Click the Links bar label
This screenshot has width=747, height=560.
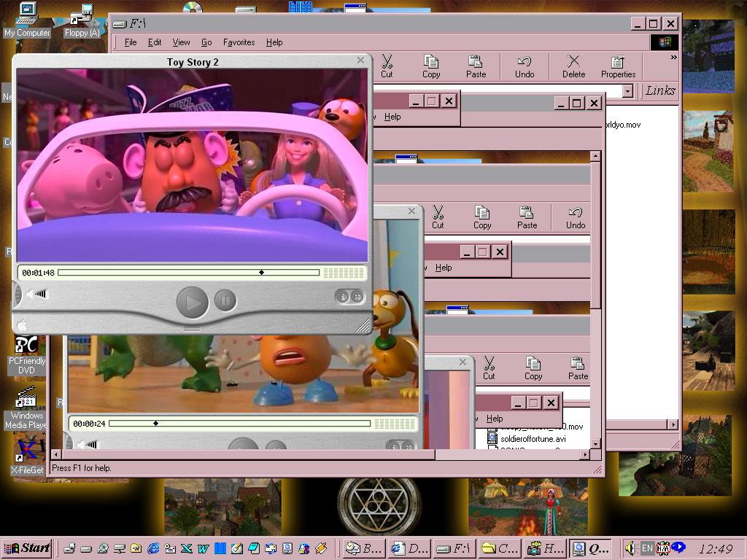click(x=660, y=90)
